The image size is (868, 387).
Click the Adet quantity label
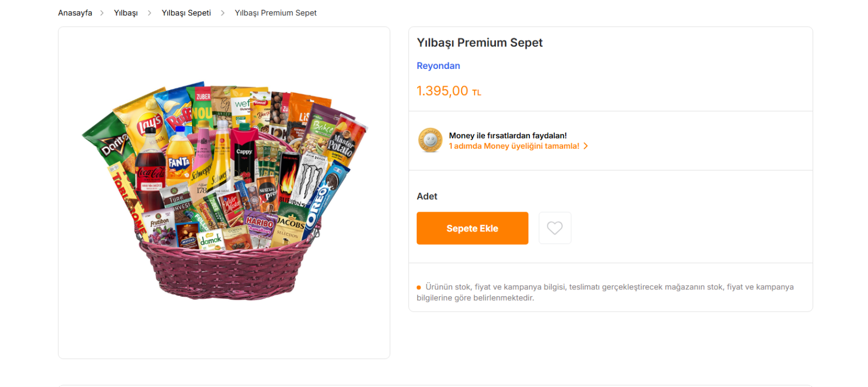427,196
